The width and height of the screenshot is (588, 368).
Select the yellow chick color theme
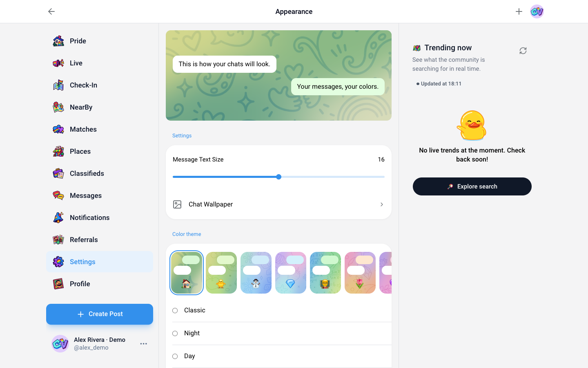[x=221, y=273]
